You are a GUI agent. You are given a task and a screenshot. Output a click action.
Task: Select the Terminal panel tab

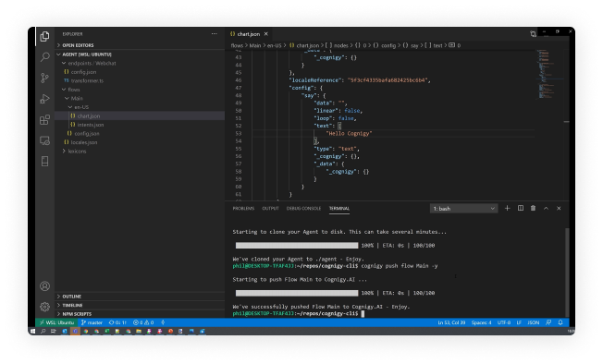click(x=339, y=208)
